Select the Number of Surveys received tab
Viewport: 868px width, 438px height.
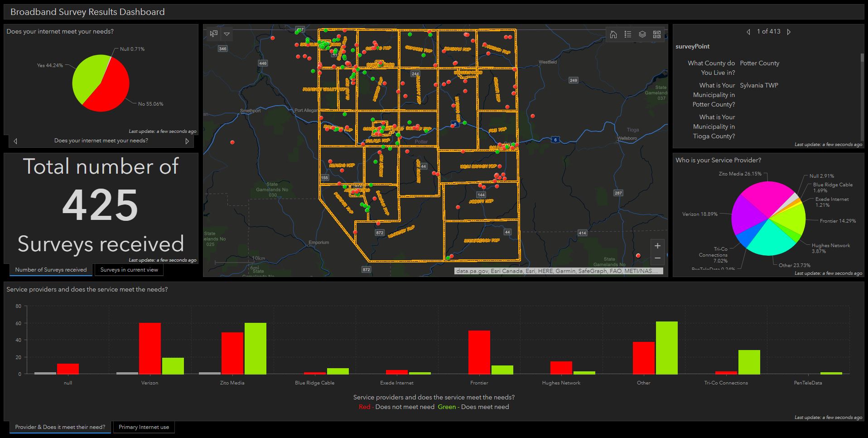click(x=50, y=270)
